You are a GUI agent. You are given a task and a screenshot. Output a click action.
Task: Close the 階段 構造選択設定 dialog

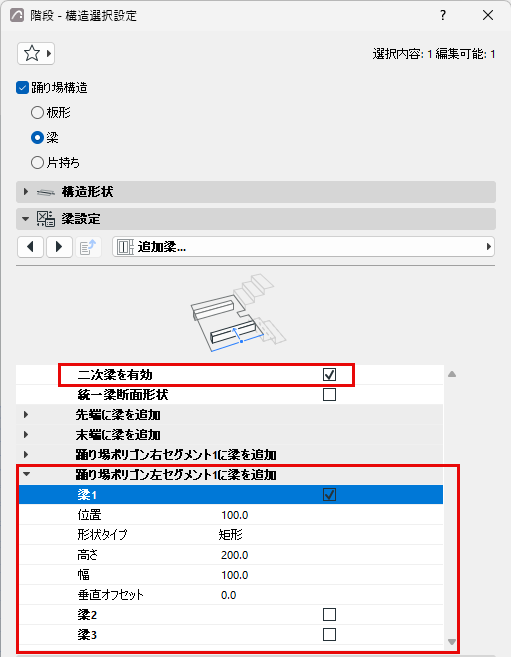[x=488, y=16]
